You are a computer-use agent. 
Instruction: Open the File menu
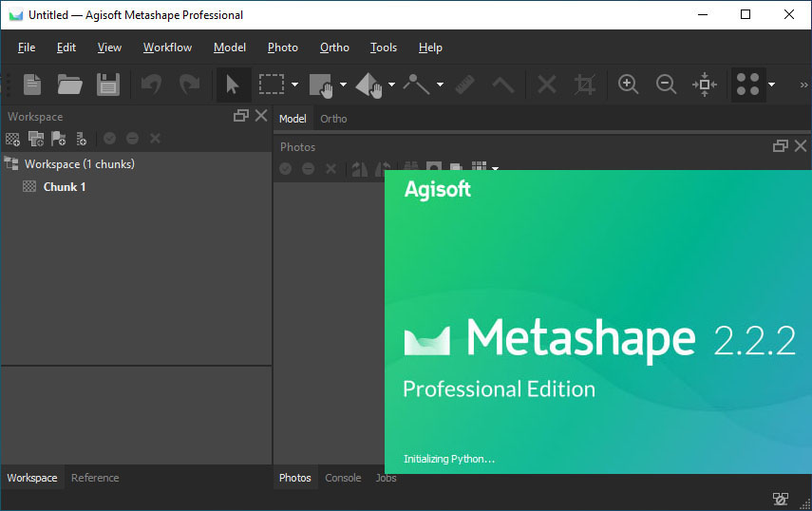click(x=27, y=47)
